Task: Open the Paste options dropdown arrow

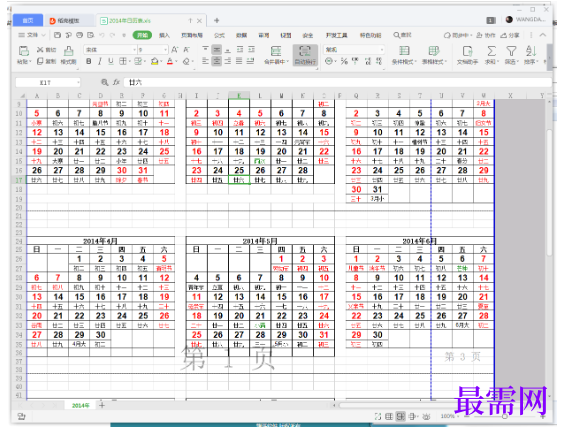Action: [30, 62]
